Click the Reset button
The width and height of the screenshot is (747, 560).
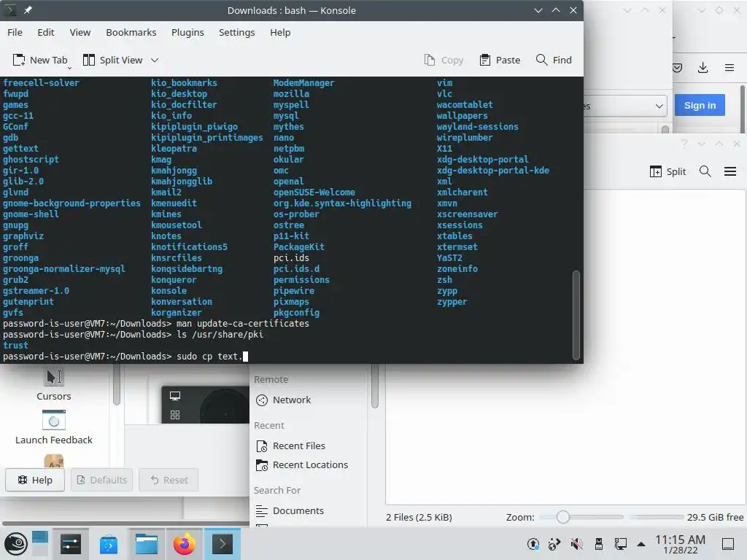[x=169, y=480]
